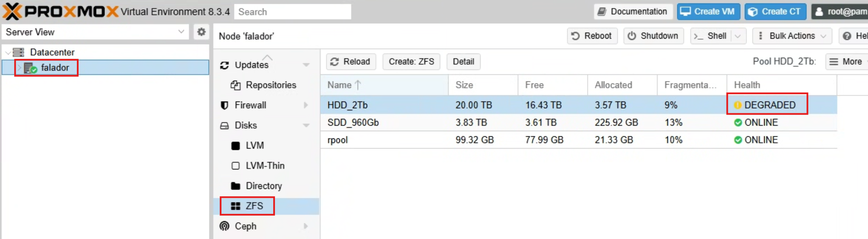
Task: Open the Bulk Actions dropdown
Action: point(792,36)
